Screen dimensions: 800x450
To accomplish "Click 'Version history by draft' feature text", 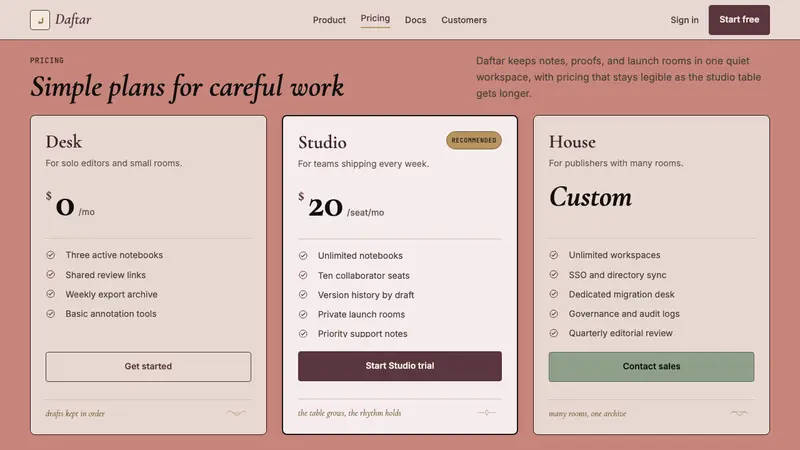I will tap(366, 294).
